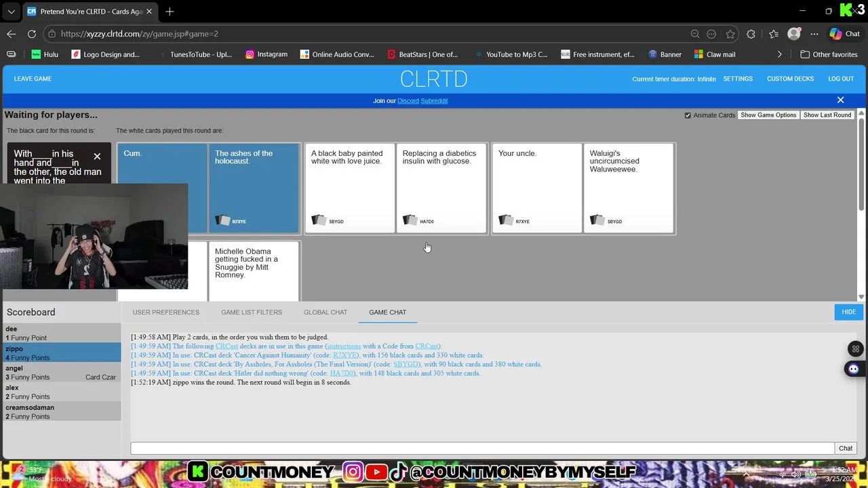Click Show Last Round button
868x488 pixels.
[x=827, y=115]
